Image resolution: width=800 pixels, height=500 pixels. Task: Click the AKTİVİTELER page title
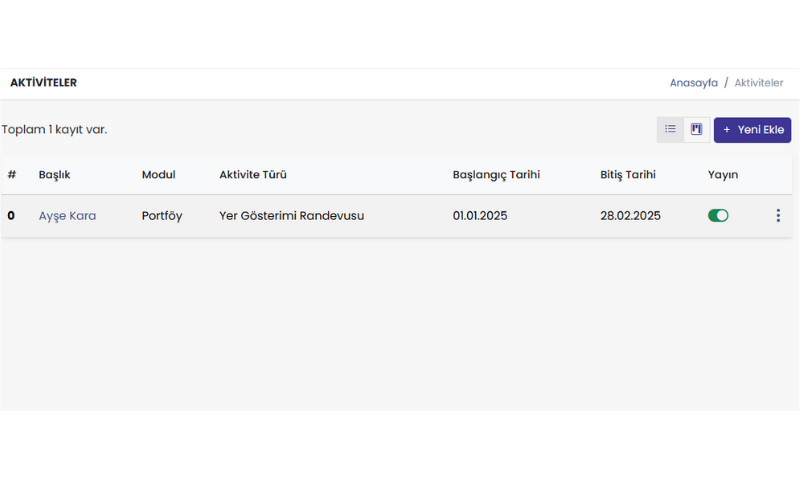coord(44,83)
